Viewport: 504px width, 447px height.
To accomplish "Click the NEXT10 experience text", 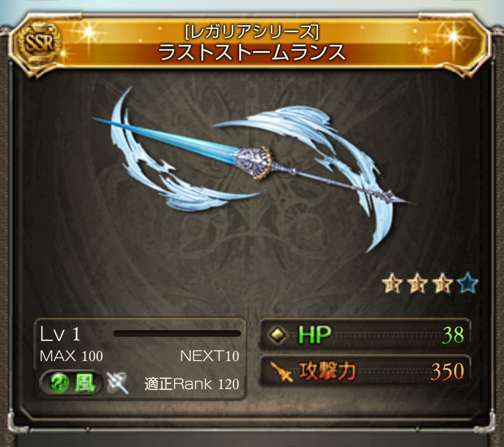I will pyautogui.click(x=210, y=356).
